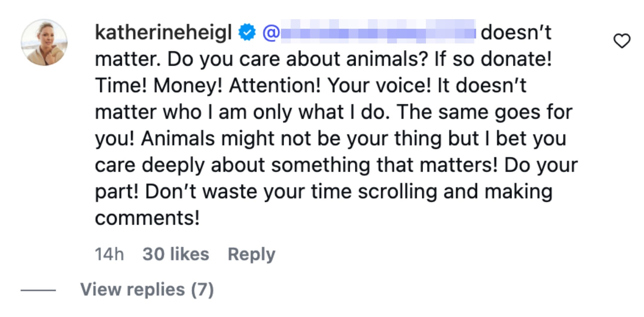Screen dimensions: 644x317
Task: Click the blue verified badge
Action: point(247,32)
